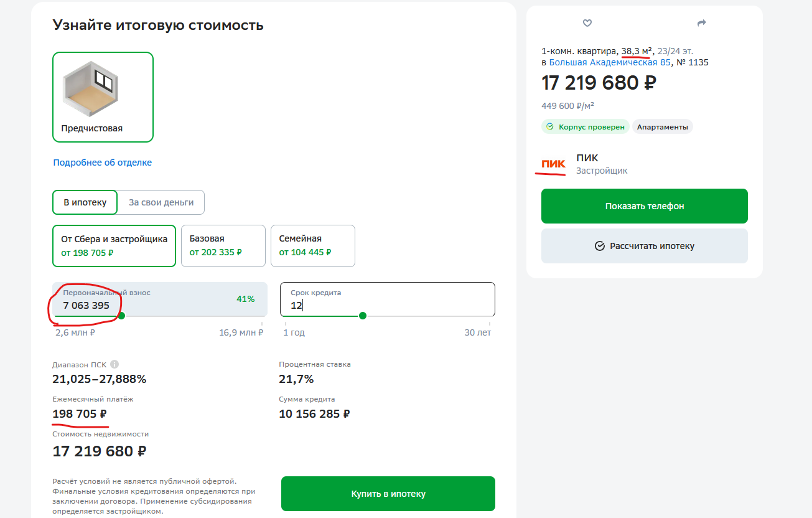
Task: Select the Базовая mortgage program
Action: pos(223,246)
